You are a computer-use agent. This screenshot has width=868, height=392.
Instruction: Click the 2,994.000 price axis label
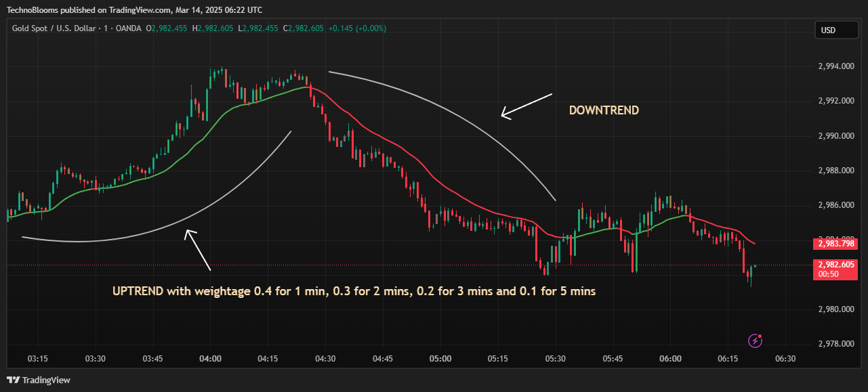tap(835, 66)
